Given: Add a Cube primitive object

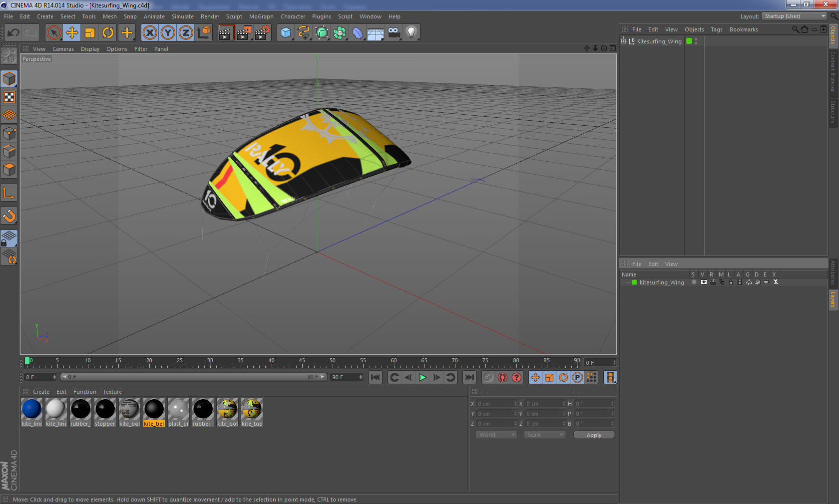Looking at the screenshot, I should pos(286,33).
